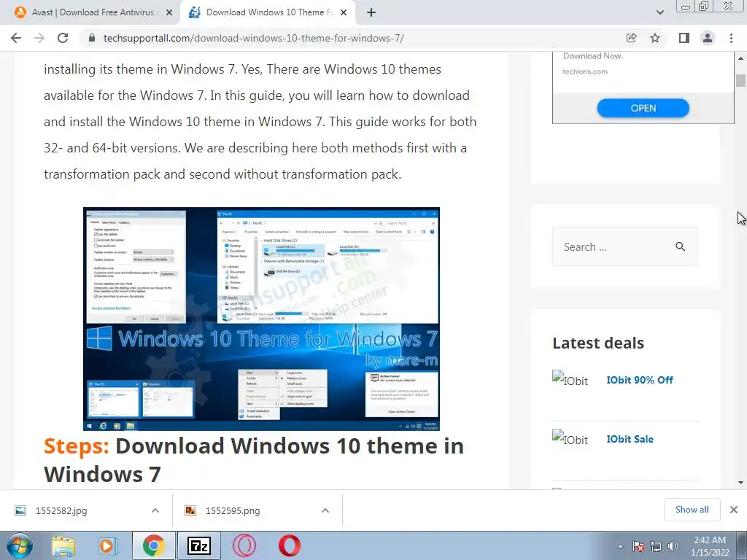Viewport: 747px width, 560px height.
Task: Click the volume speaker tray icon
Action: (673, 546)
